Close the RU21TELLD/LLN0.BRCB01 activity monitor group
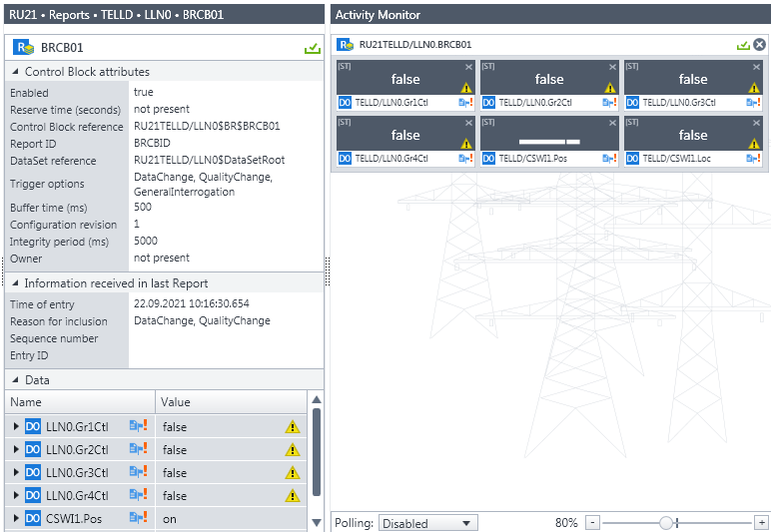771x532 pixels. [759, 45]
